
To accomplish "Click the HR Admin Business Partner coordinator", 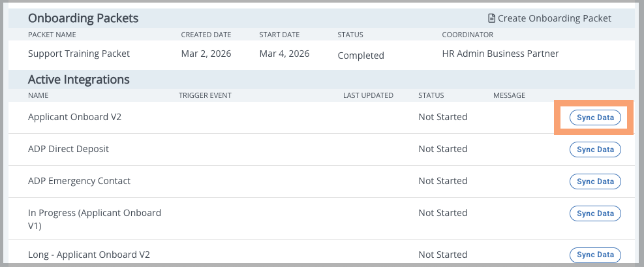I will (500, 54).
